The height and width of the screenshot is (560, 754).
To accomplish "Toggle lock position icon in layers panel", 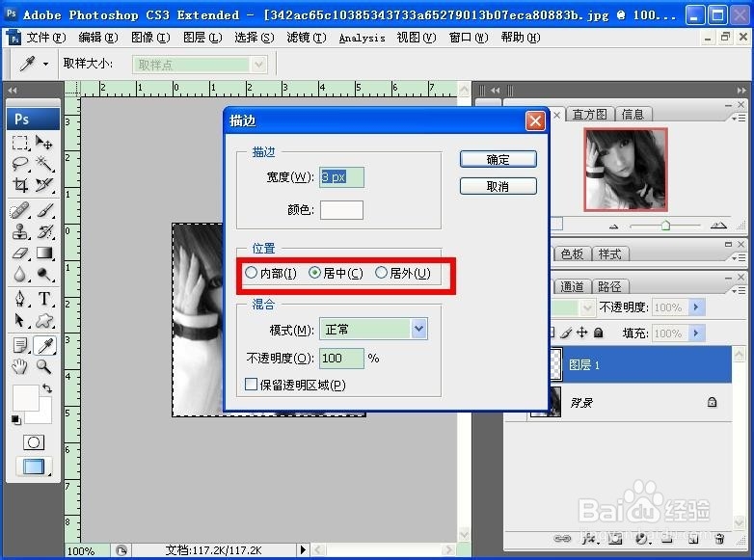I will [x=581, y=333].
